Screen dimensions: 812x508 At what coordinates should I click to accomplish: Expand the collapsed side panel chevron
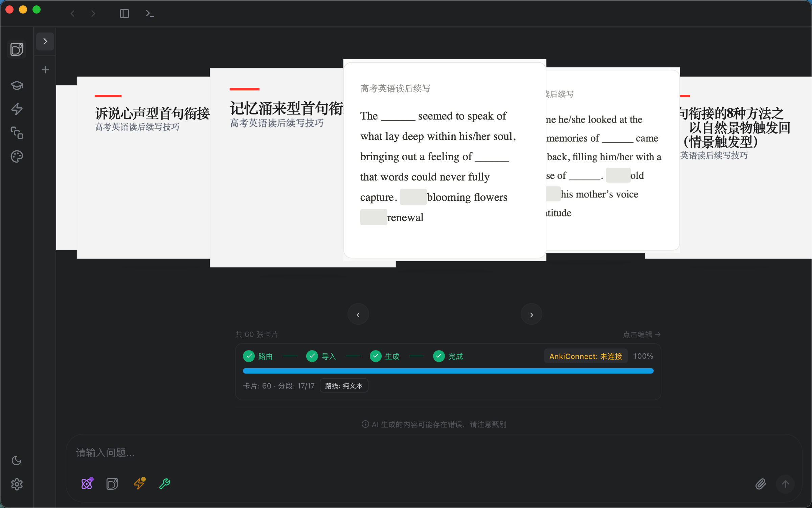click(45, 41)
